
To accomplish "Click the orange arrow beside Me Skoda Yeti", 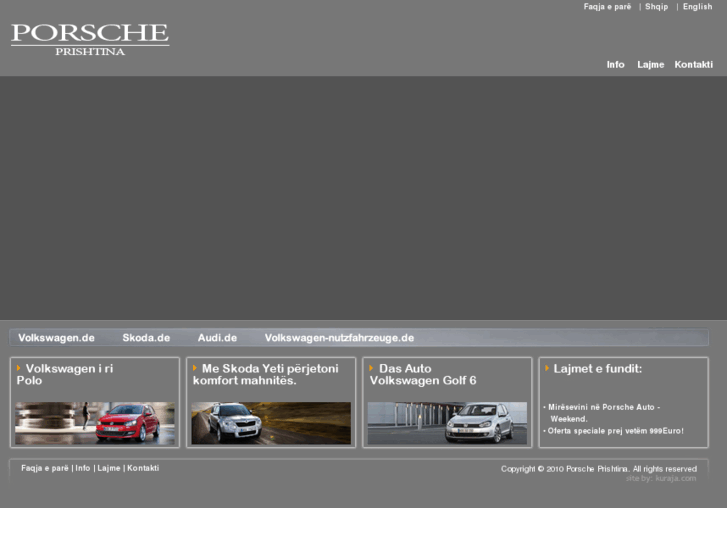I will 195,368.
